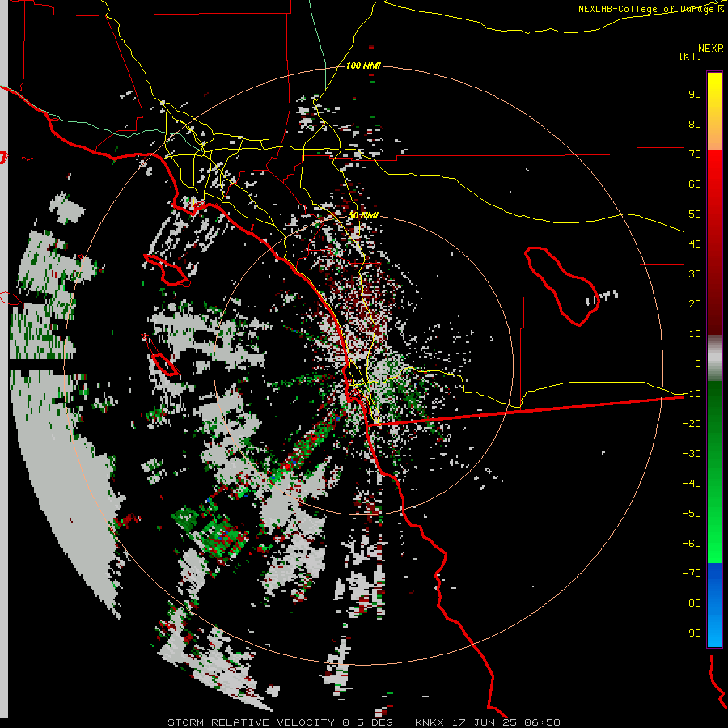Click the STORM RELATIVE VELOCITY product title
The height and width of the screenshot is (728, 728).
[x=251, y=722]
